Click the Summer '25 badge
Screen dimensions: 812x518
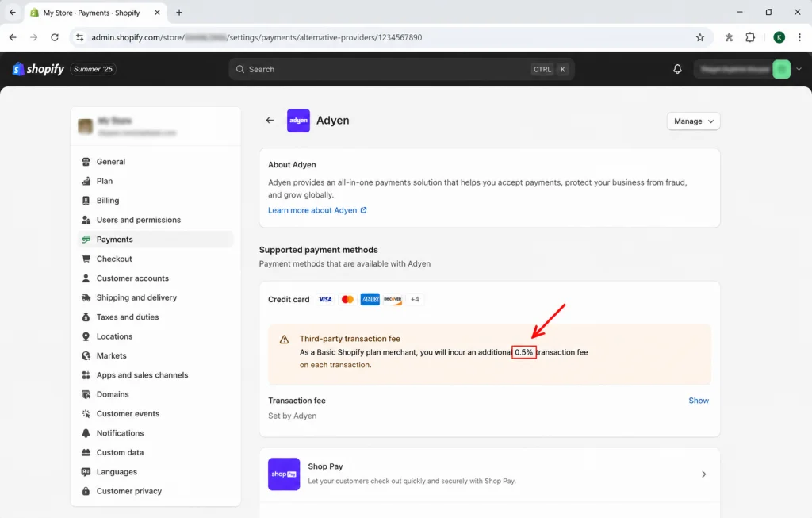[x=94, y=69]
